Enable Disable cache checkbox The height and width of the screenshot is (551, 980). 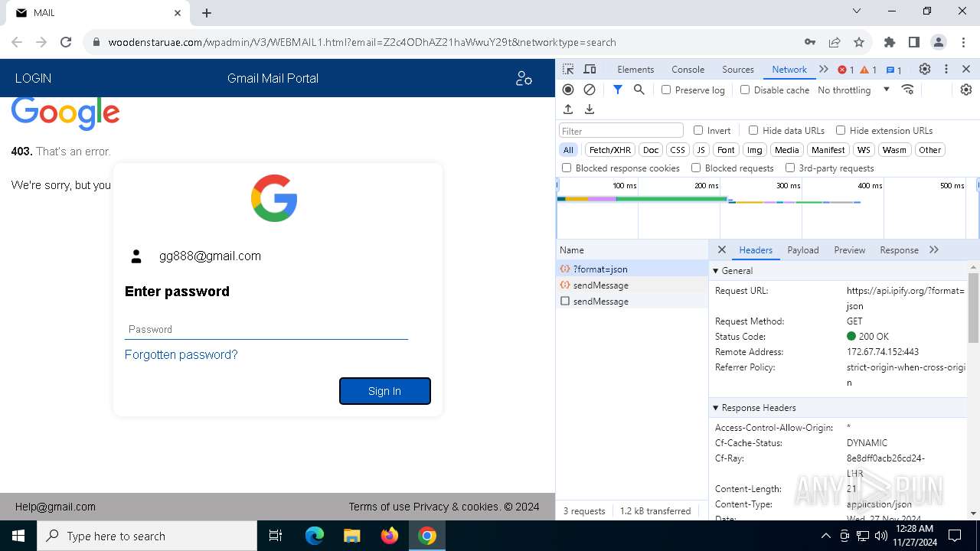click(745, 90)
